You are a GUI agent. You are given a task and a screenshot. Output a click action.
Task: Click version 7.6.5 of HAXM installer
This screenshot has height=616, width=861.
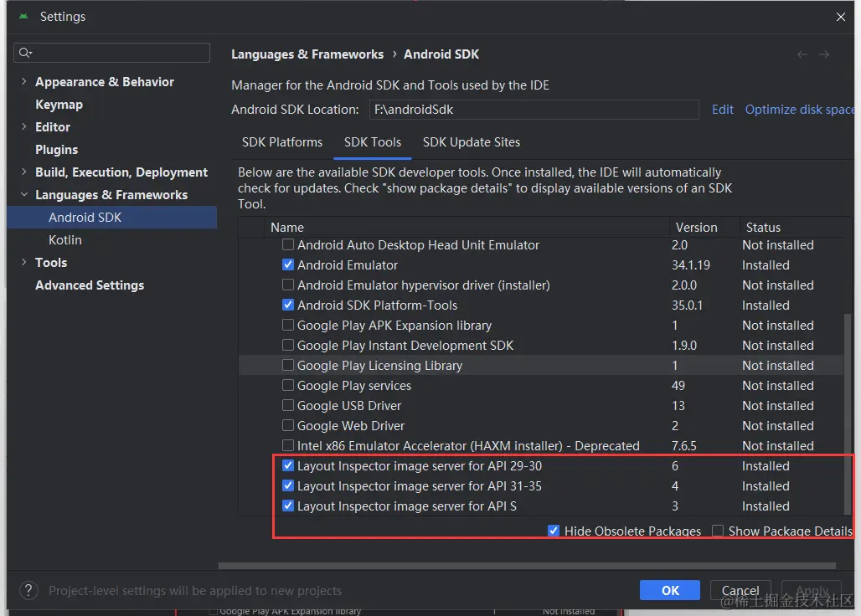click(683, 446)
